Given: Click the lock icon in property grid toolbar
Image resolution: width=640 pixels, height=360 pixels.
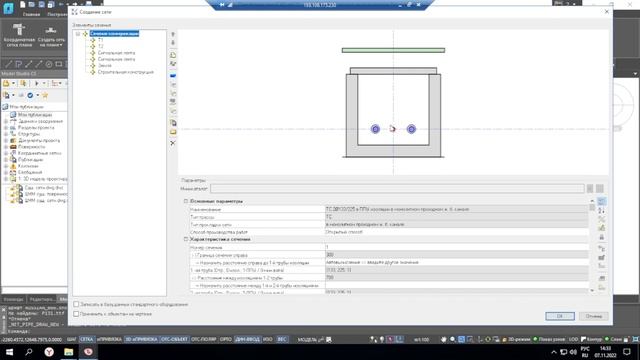Looking at the screenshot, I should (x=602, y=237).
